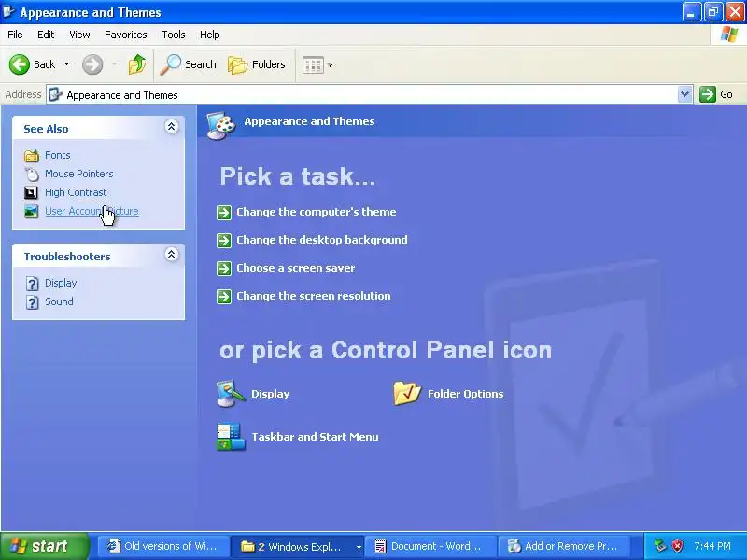Open the Display troubleshooter link
Screen dimensions: 747x560
click(61, 283)
